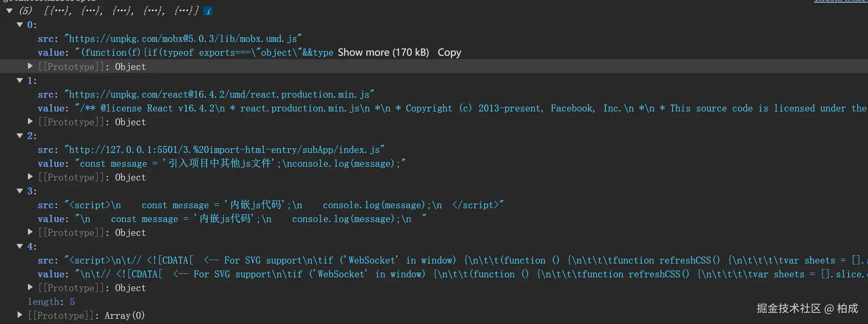This screenshot has height=324, width=868.
Task: Collapse array item 3
Action: pos(19,191)
